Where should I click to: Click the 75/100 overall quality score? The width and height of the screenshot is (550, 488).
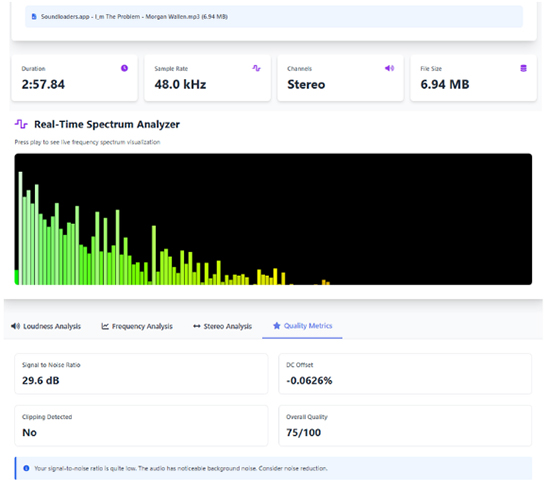click(303, 433)
